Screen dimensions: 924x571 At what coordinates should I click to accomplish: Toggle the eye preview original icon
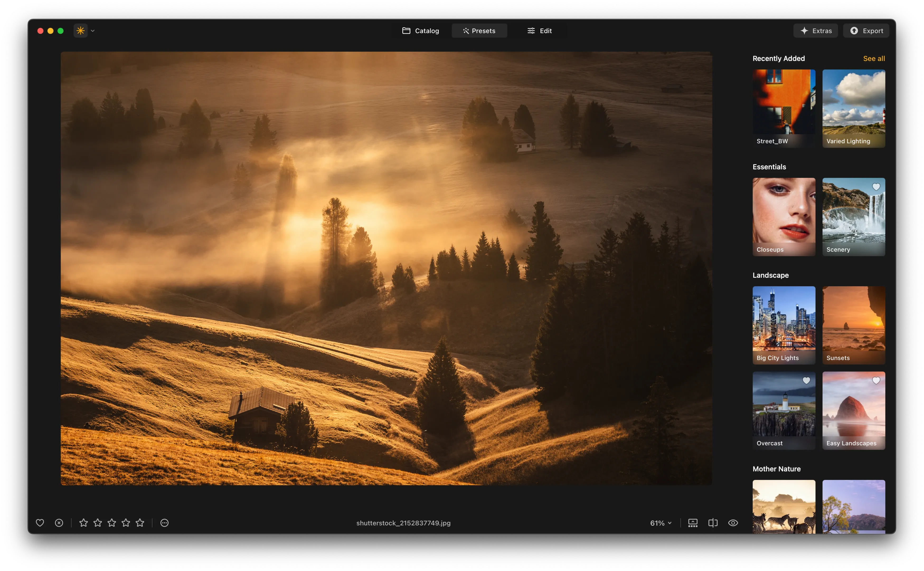tap(733, 523)
